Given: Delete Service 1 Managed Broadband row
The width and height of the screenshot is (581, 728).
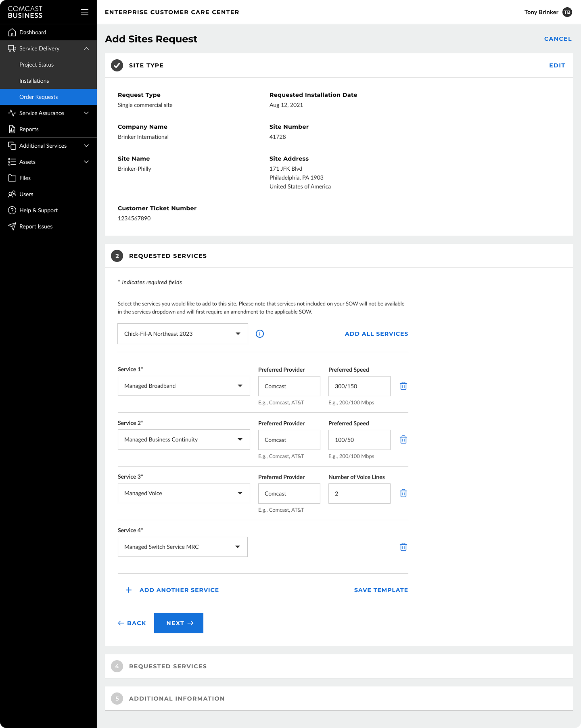Looking at the screenshot, I should (403, 386).
